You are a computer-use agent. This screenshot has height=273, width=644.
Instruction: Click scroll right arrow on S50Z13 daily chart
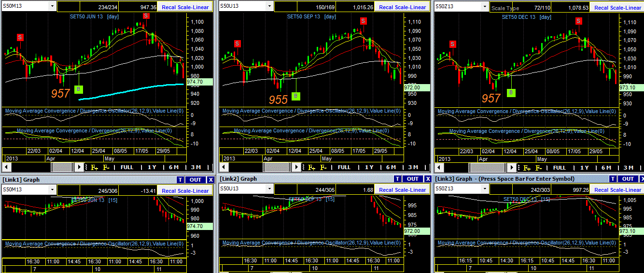click(x=512, y=167)
